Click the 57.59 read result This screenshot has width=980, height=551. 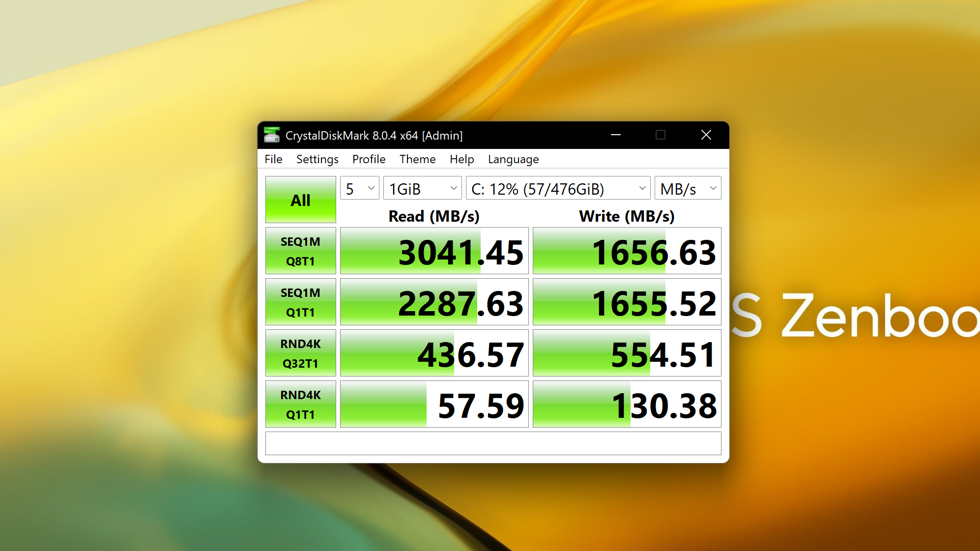point(434,404)
